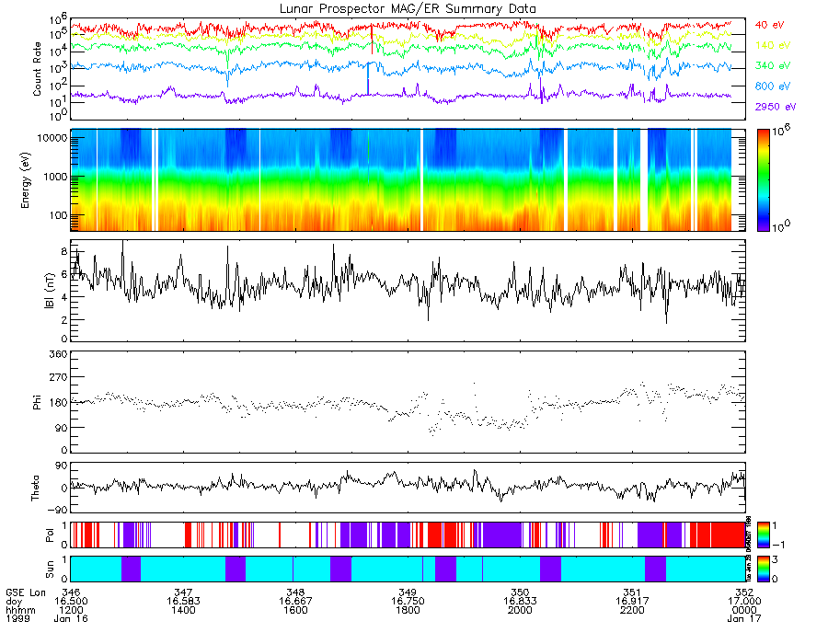Click the 'Jan 17' date label

(744, 618)
